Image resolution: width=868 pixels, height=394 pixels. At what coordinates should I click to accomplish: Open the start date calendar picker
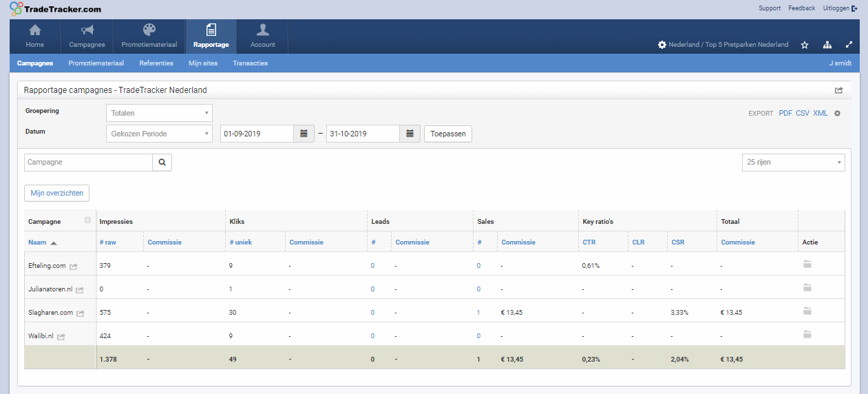[304, 134]
